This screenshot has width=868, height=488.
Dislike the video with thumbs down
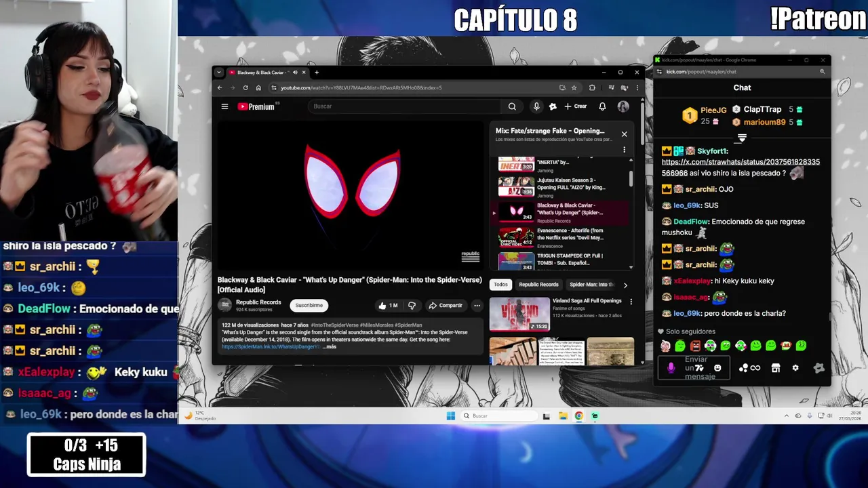(412, 306)
